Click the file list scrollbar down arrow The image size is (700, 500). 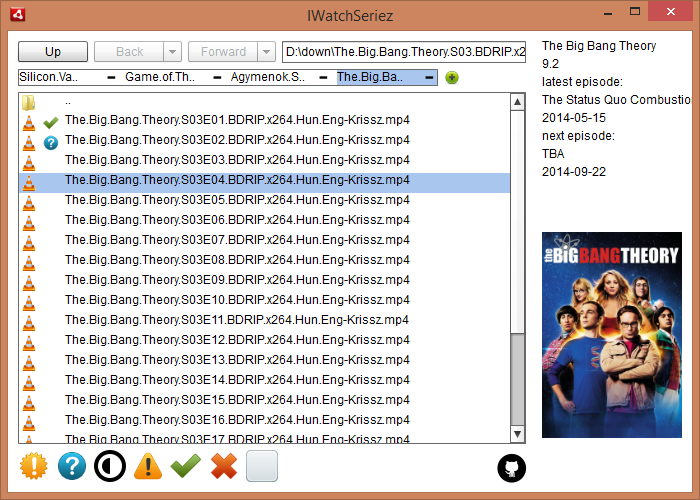tap(517, 434)
